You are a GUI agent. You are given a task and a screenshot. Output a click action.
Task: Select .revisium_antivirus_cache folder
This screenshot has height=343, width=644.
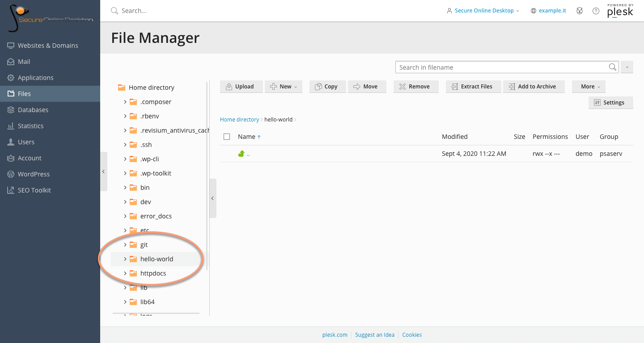pyautogui.click(x=174, y=130)
